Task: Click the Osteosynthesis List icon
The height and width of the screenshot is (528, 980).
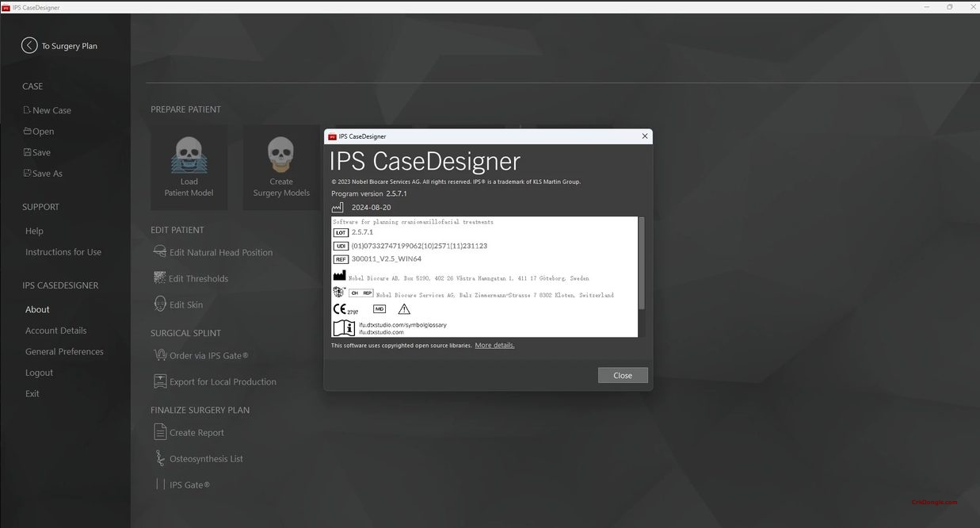Action: tap(160, 458)
